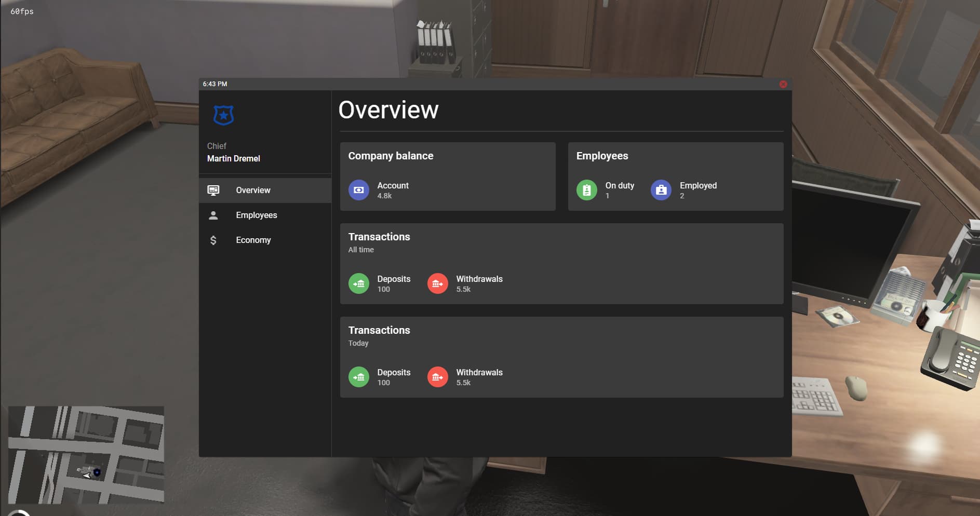
Task: Click the blue Employed briefcase icon
Action: pos(661,190)
